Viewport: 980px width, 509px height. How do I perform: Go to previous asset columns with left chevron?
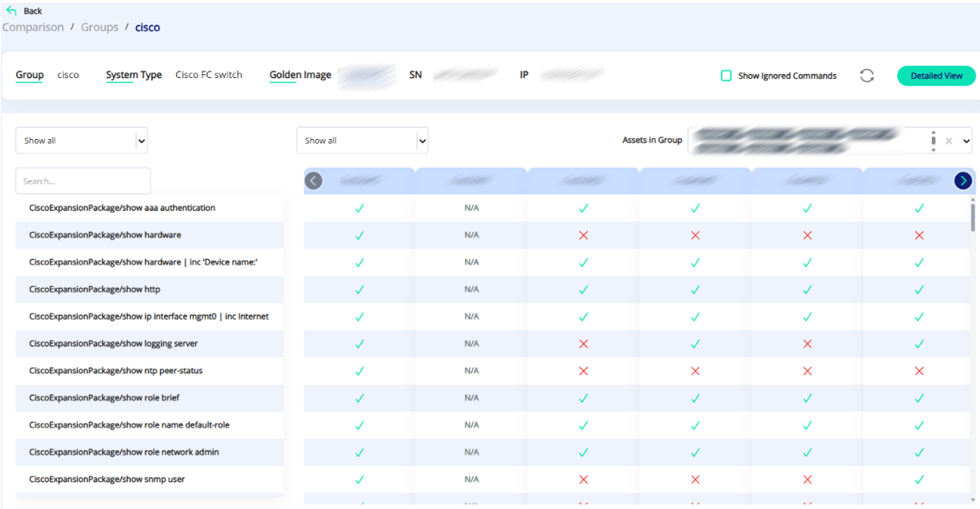pos(314,181)
